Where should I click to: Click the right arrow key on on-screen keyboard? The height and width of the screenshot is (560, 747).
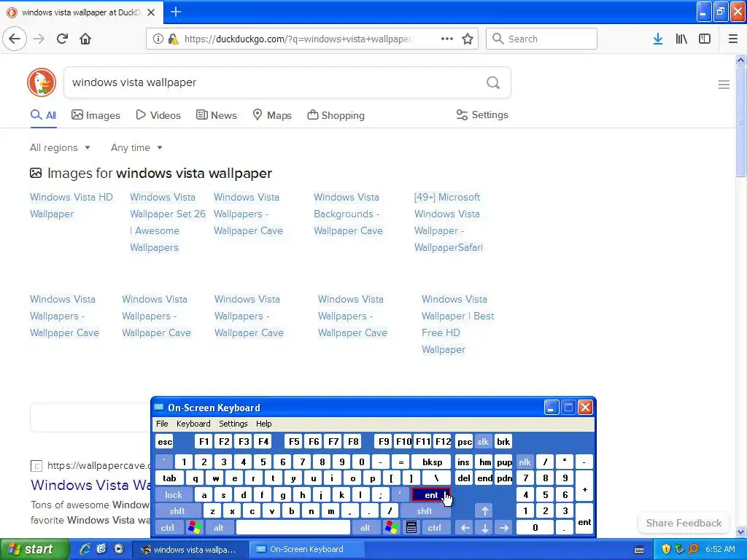(504, 528)
